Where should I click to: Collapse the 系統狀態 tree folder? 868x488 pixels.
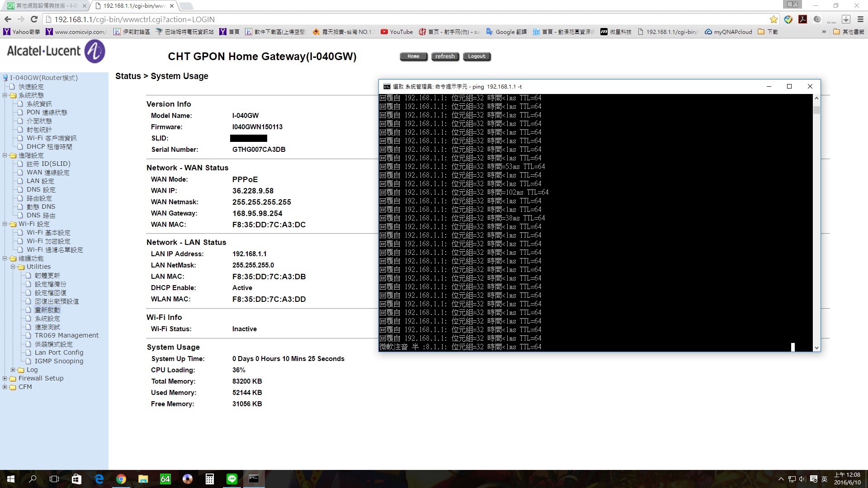pyautogui.click(x=5, y=95)
